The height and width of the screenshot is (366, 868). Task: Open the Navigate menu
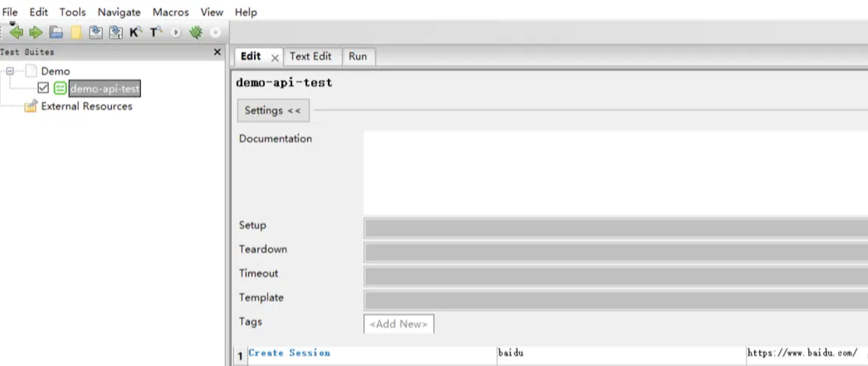click(119, 12)
